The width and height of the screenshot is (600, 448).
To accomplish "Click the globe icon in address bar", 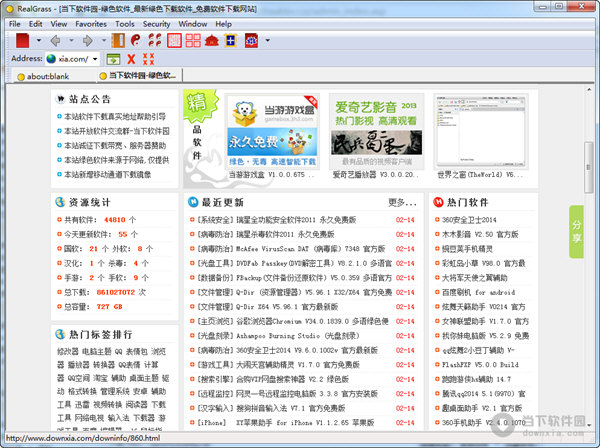I will [x=51, y=59].
